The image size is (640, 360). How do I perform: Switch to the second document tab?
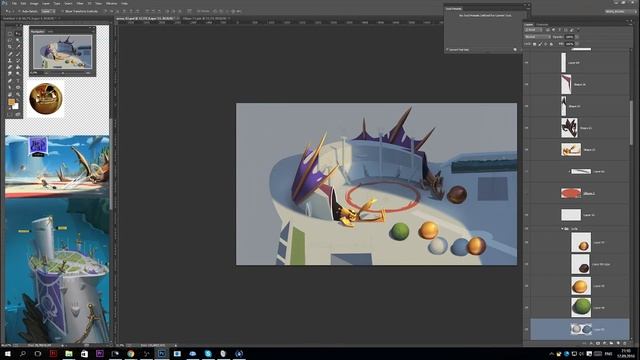coord(206,18)
